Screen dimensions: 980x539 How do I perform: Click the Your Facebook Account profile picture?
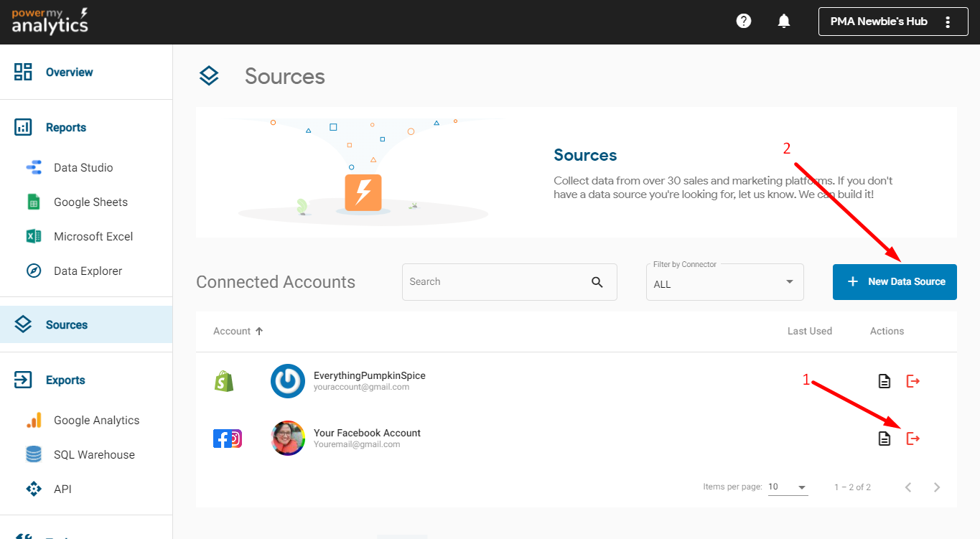[x=288, y=439]
